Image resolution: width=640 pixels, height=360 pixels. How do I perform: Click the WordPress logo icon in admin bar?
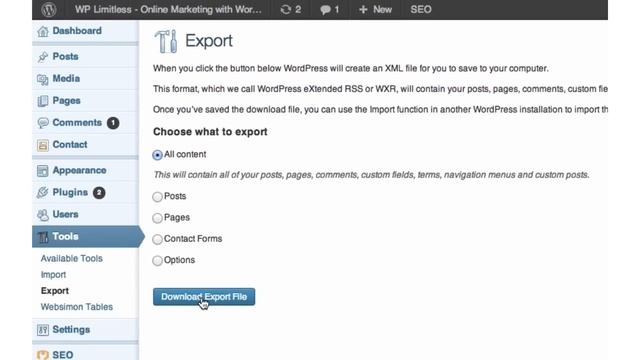click(x=49, y=9)
